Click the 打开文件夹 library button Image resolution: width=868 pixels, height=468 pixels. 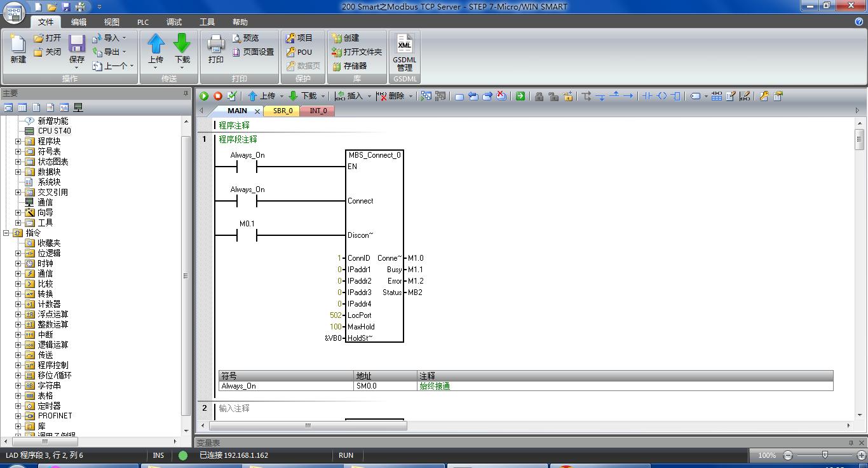(x=357, y=52)
